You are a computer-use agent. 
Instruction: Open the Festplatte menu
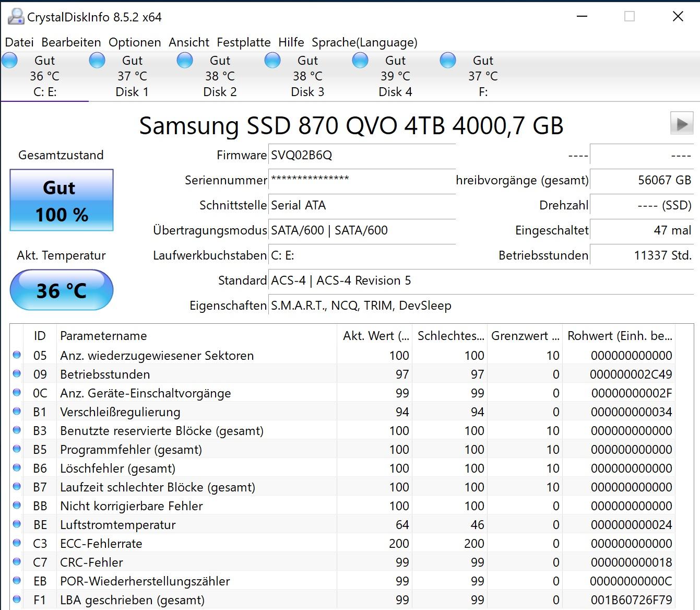point(244,42)
